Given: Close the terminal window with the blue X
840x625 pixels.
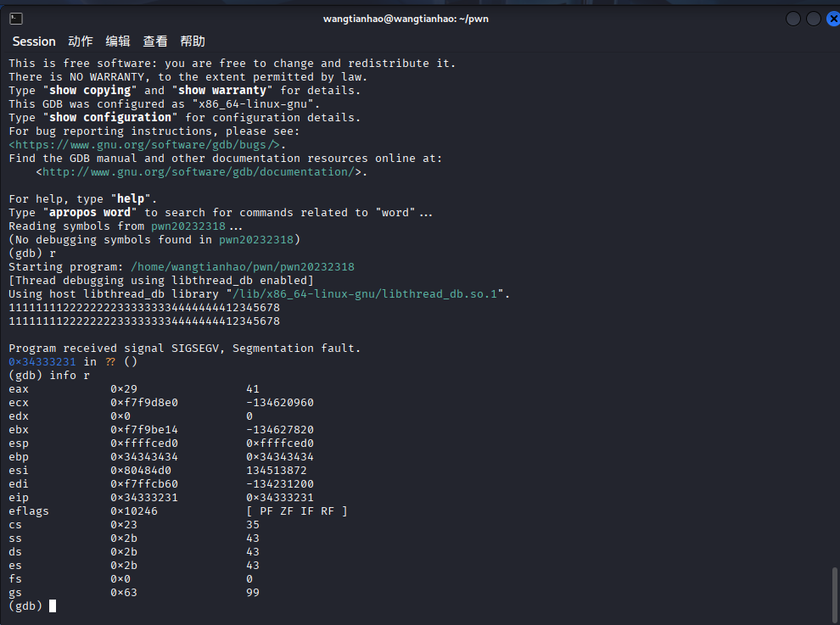Looking at the screenshot, I should pos(833,19).
